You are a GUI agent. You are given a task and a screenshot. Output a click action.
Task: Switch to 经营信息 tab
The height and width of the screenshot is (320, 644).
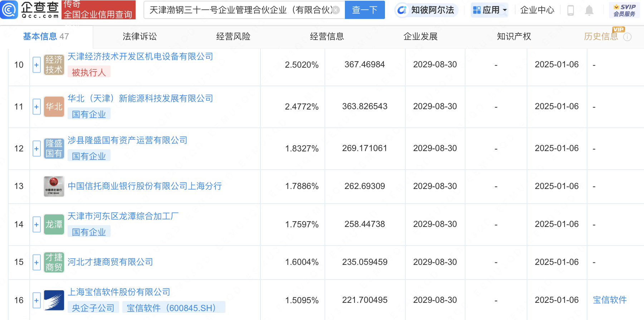pyautogui.click(x=327, y=37)
